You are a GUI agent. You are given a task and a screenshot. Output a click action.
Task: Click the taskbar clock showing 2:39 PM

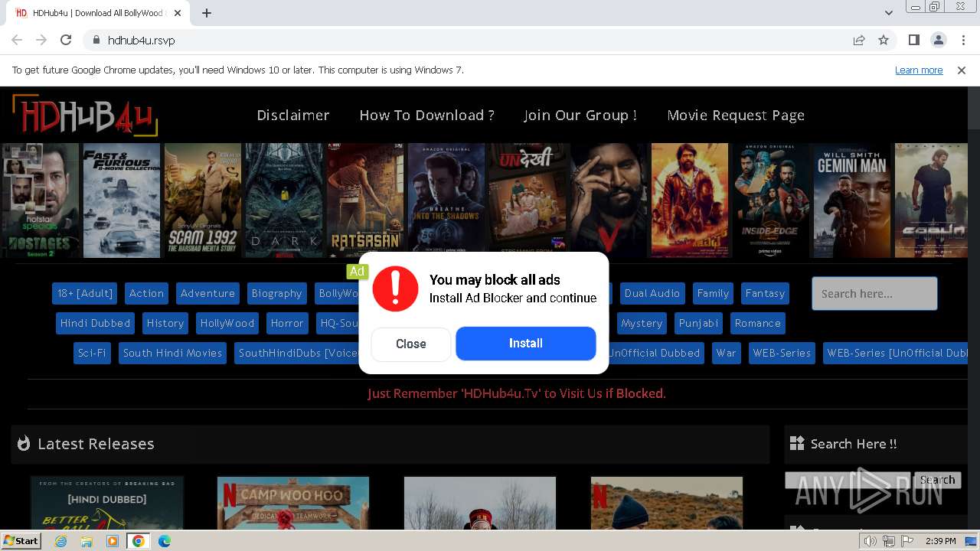click(940, 541)
